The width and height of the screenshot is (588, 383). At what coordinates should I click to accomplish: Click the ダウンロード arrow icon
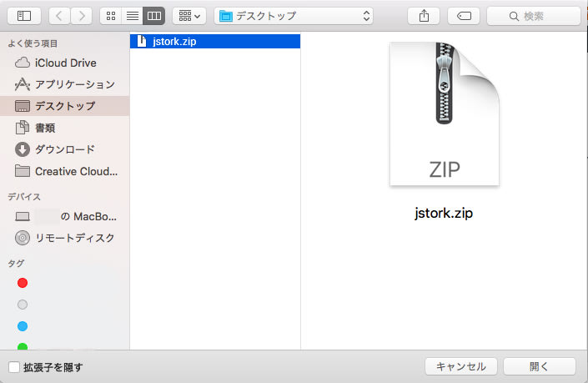(x=23, y=149)
